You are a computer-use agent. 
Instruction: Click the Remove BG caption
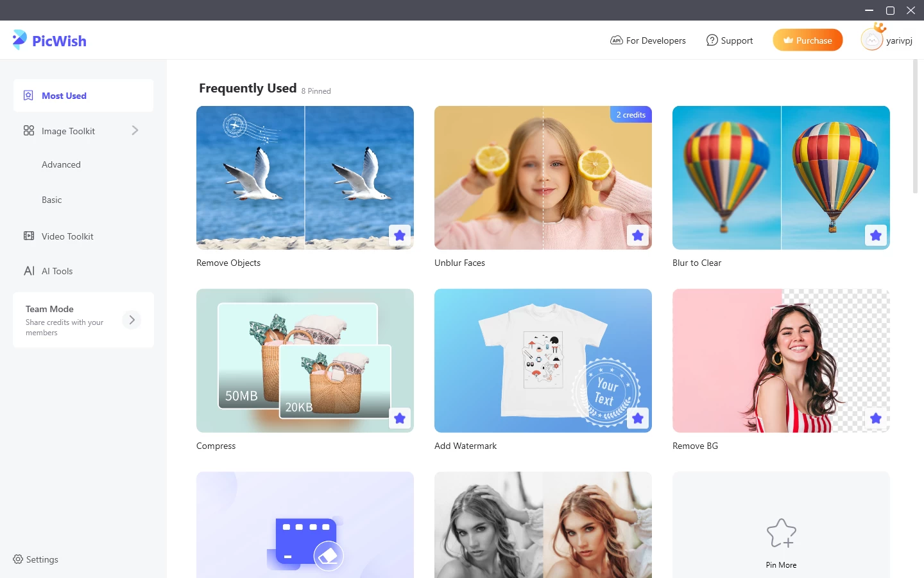point(695,446)
